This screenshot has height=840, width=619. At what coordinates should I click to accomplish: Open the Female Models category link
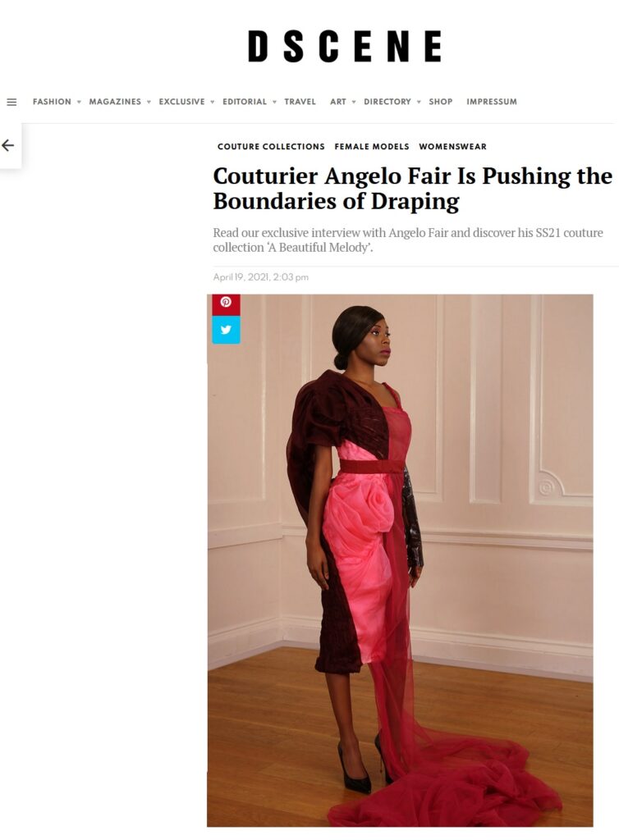point(372,147)
